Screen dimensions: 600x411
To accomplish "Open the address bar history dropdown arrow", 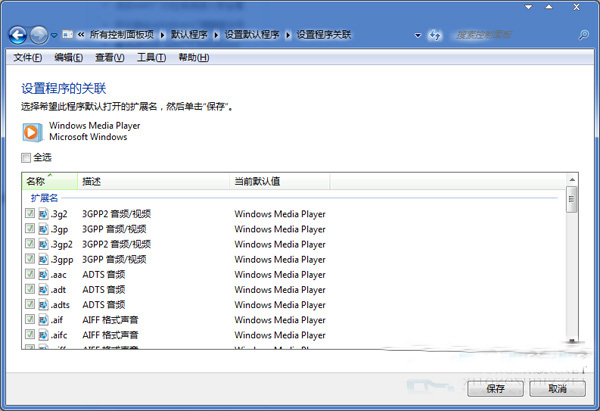I will (x=418, y=36).
